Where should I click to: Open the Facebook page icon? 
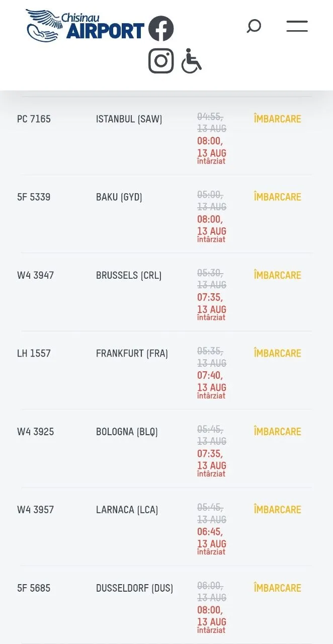[161, 29]
